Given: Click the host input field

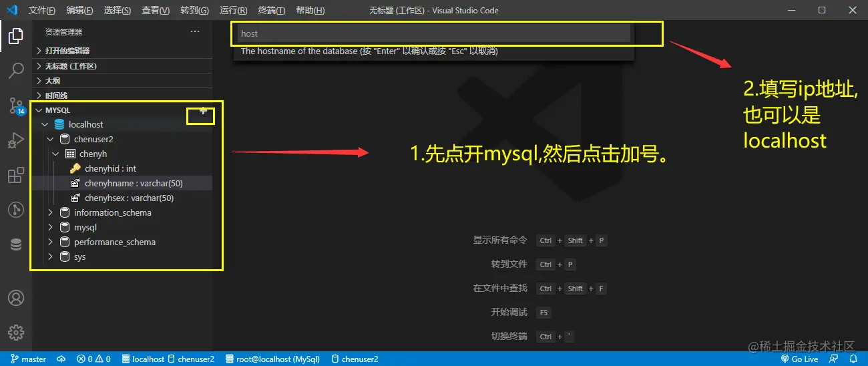Looking at the screenshot, I should [433, 33].
